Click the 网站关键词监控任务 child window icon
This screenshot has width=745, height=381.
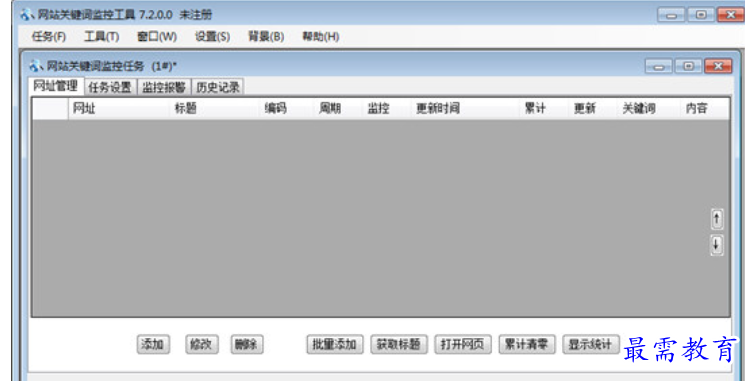point(36,65)
